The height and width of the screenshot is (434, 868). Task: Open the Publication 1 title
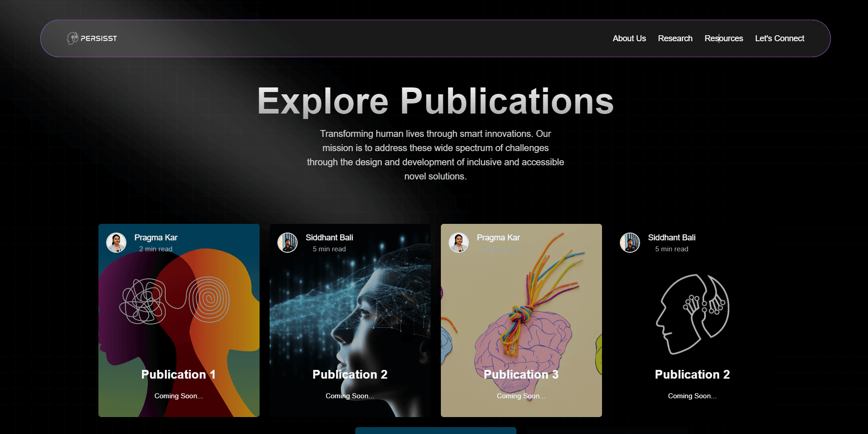pyautogui.click(x=179, y=374)
